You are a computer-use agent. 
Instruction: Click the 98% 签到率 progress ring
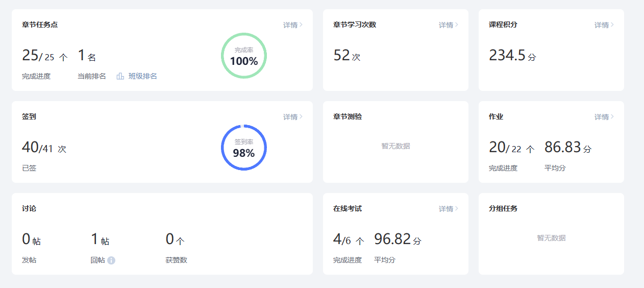pos(244,148)
